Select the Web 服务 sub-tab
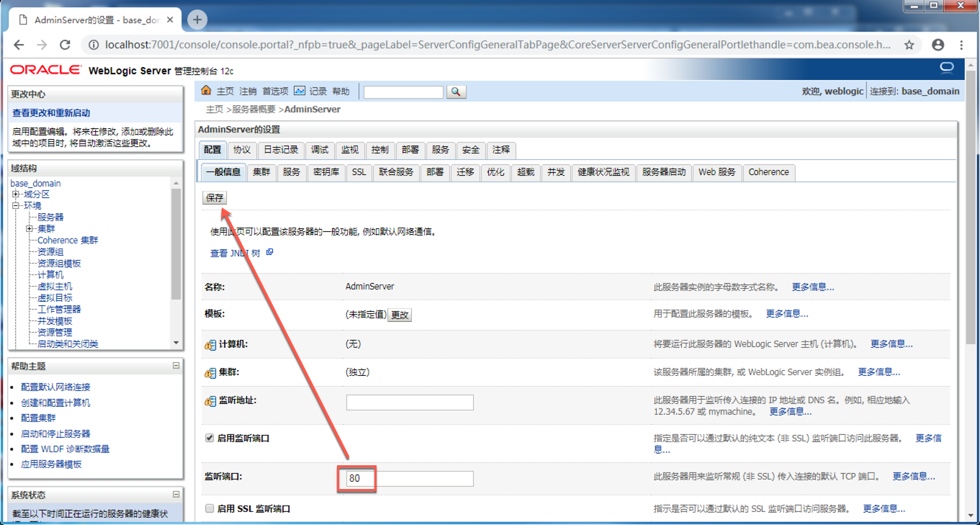The width and height of the screenshot is (980, 525). 717,172
